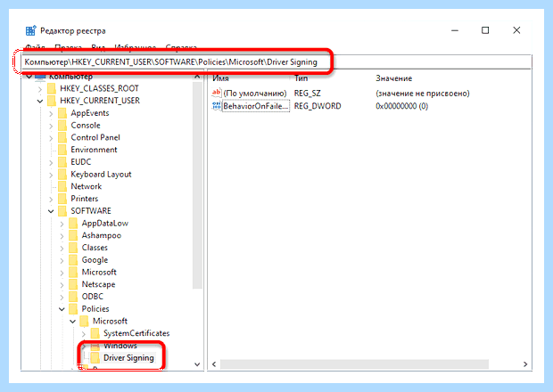Select the Microsoft key label under SOFTWARE
The width and height of the screenshot is (553, 392).
tap(99, 273)
